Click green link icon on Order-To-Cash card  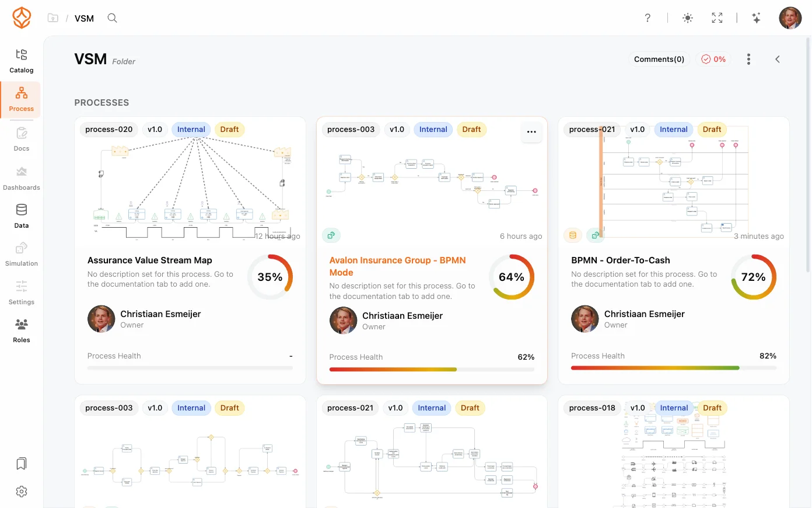click(x=595, y=235)
